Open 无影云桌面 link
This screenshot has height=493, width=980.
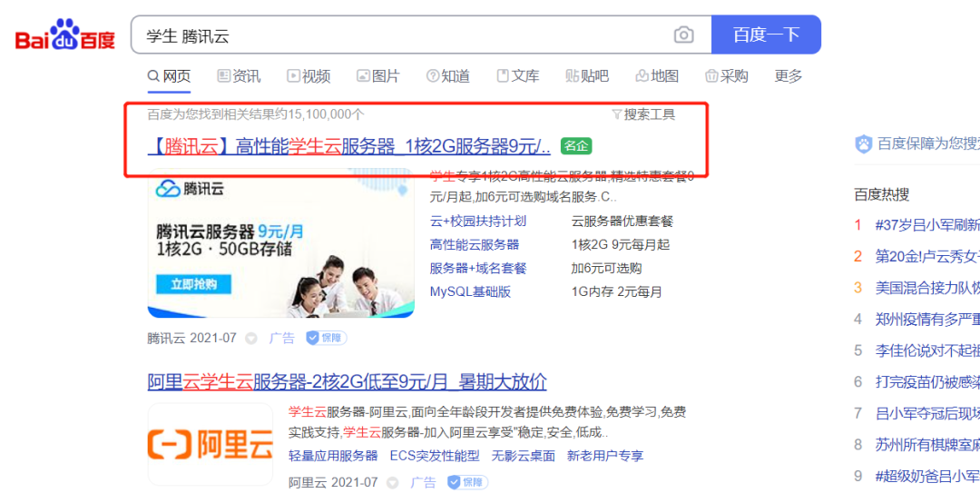click(524, 456)
